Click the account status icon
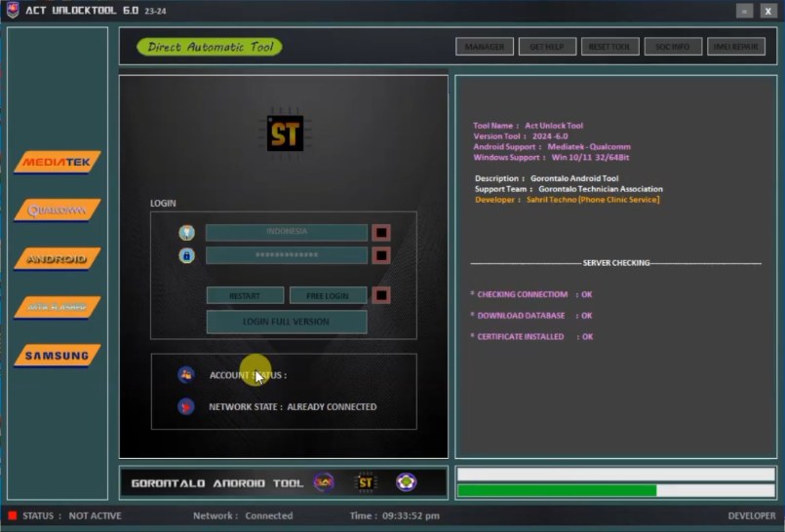This screenshot has width=785, height=532. 186,375
